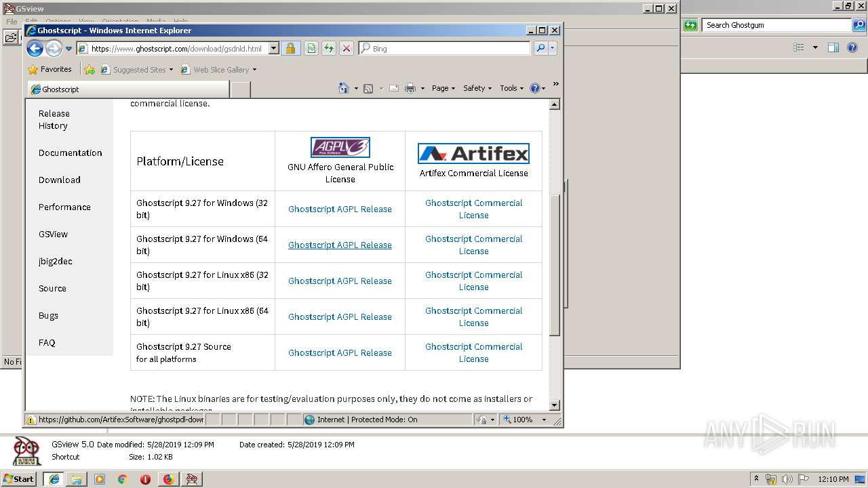This screenshot has width=868, height=488.
Task: Open Download sidebar link
Action: click(60, 180)
